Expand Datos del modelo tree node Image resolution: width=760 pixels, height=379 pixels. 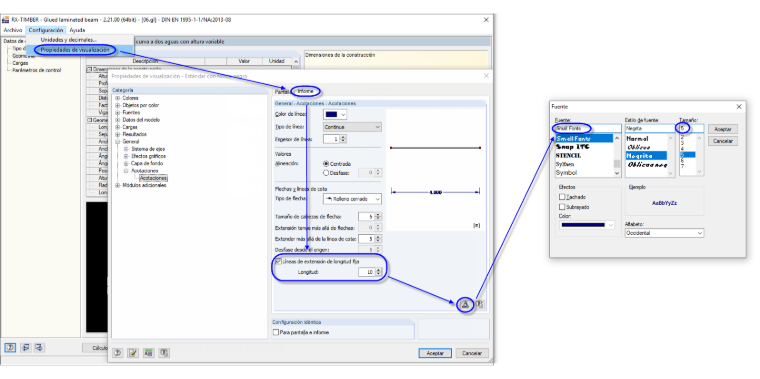point(117,120)
